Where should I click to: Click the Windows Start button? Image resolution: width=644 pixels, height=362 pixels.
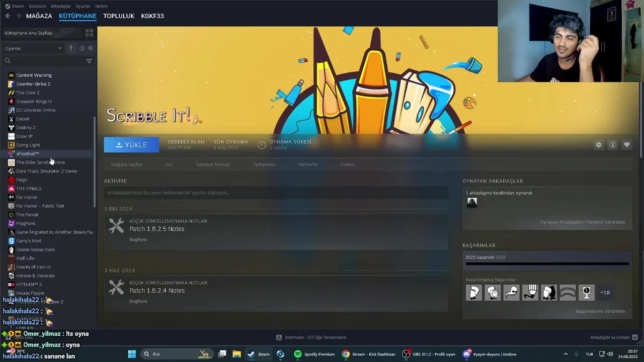pos(132,354)
